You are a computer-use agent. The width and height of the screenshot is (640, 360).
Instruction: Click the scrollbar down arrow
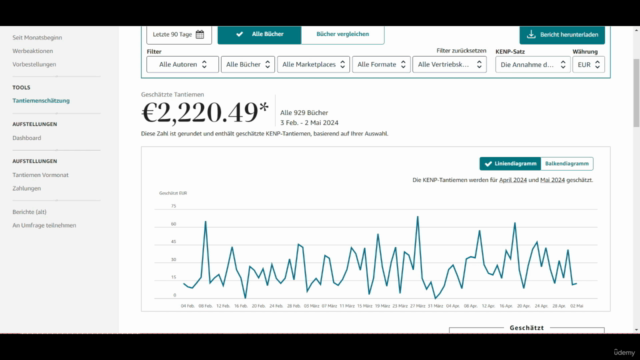click(636, 329)
